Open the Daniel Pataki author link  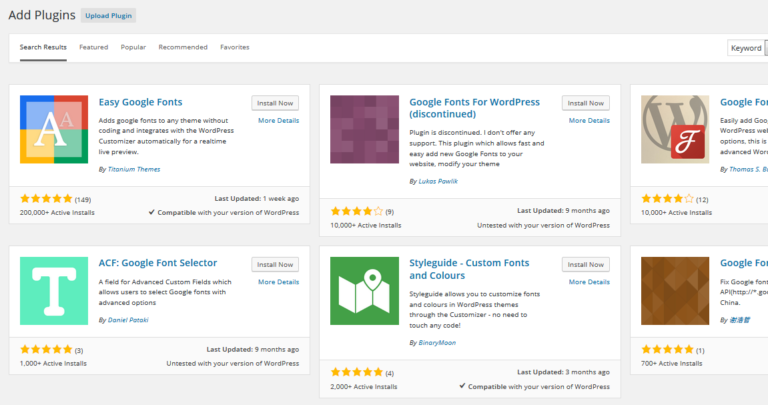coord(128,319)
